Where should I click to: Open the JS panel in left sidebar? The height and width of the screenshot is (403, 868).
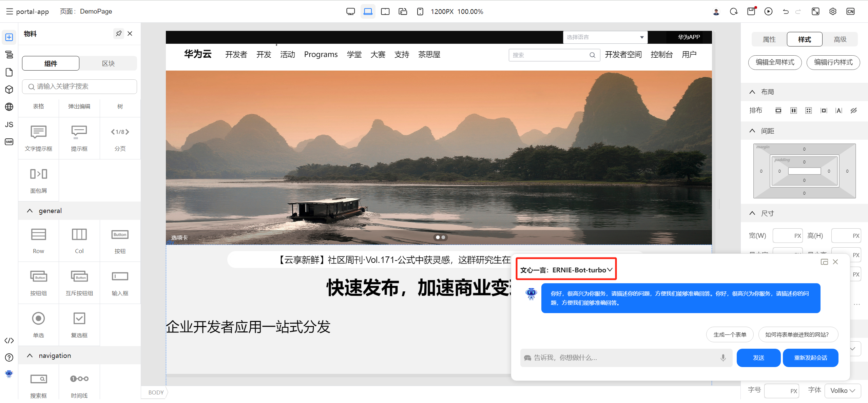coord(9,124)
